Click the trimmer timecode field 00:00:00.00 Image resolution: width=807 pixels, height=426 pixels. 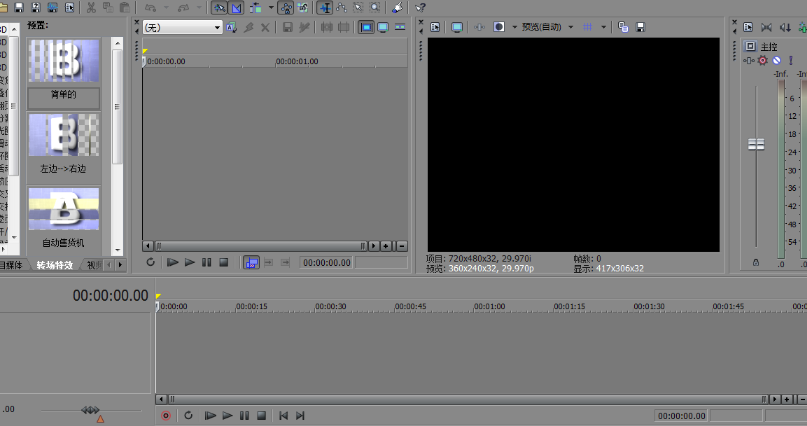pyautogui.click(x=326, y=262)
